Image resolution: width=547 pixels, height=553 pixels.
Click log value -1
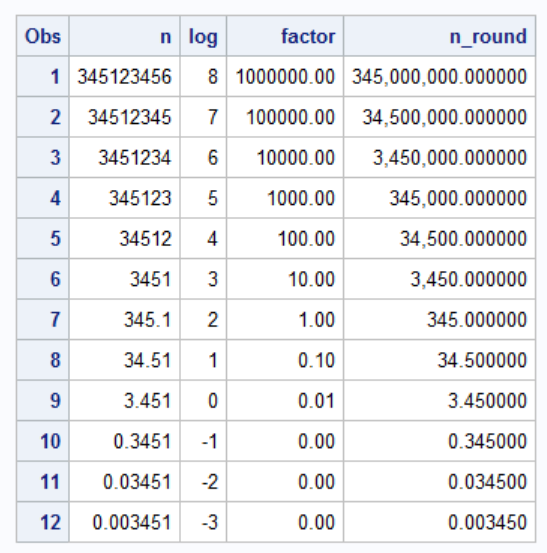(x=203, y=441)
